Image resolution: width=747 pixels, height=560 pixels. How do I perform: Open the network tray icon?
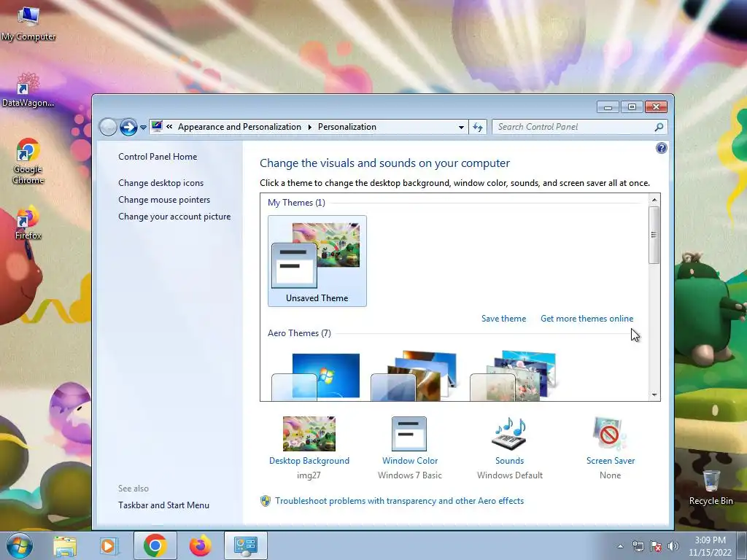point(638,546)
